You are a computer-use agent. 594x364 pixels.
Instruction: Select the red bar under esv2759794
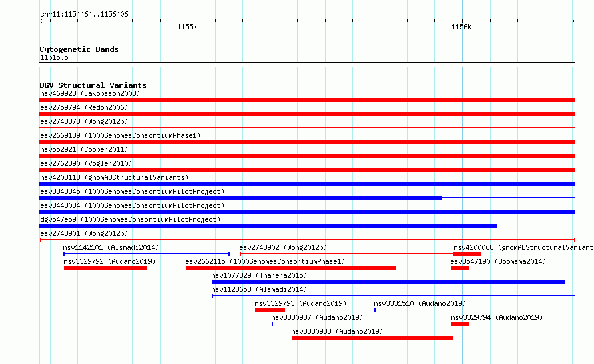[x=307, y=114]
